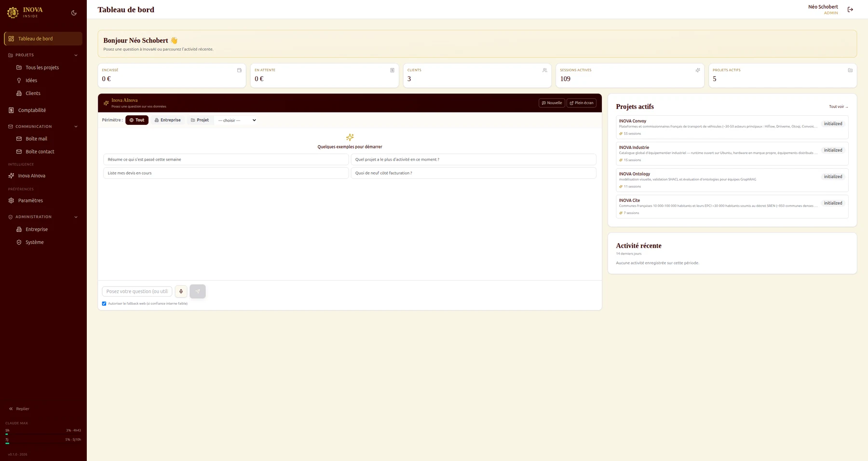This screenshot has width=868, height=461.
Task: Select the Tout scope option
Action: pyautogui.click(x=137, y=120)
